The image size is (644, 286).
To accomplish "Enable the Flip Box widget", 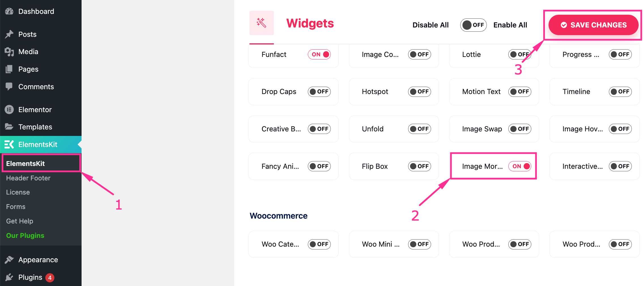I will click(419, 166).
